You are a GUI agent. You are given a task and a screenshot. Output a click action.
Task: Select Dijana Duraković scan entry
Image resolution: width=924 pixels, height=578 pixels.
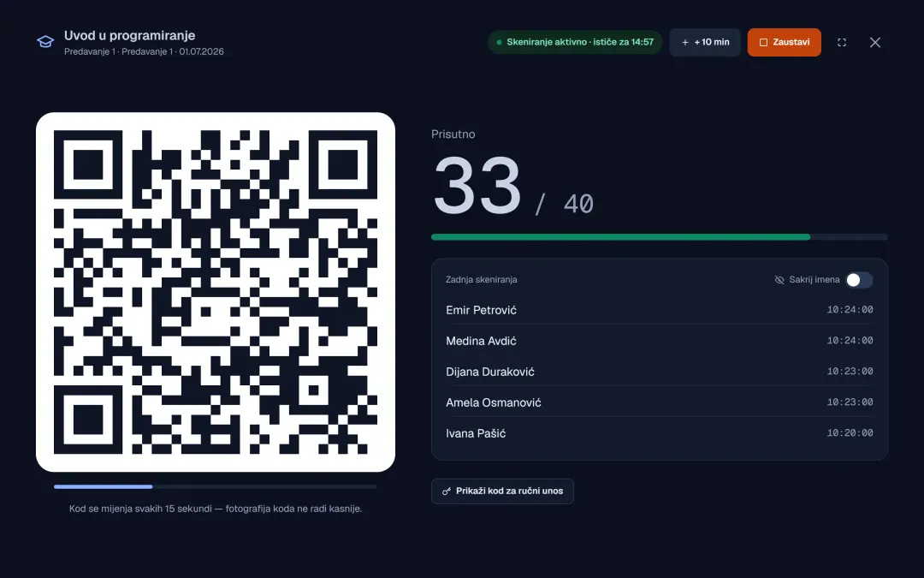(660, 372)
